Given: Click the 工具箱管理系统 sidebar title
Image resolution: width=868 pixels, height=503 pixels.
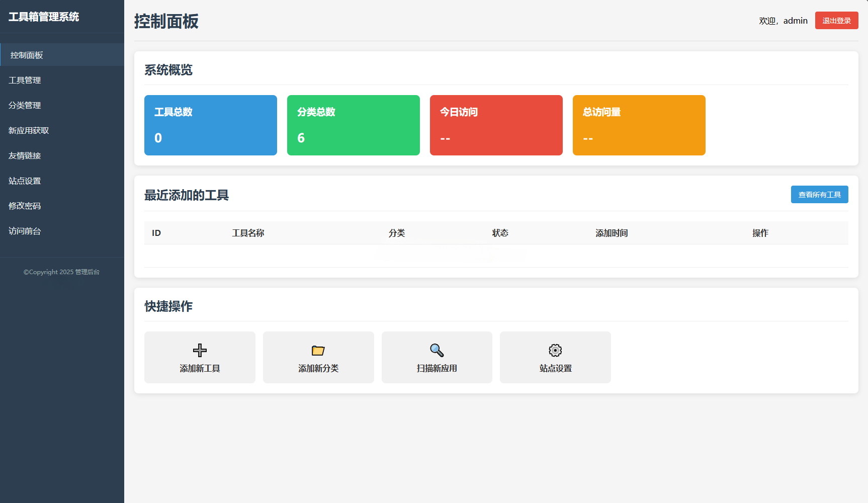Looking at the screenshot, I should (44, 17).
